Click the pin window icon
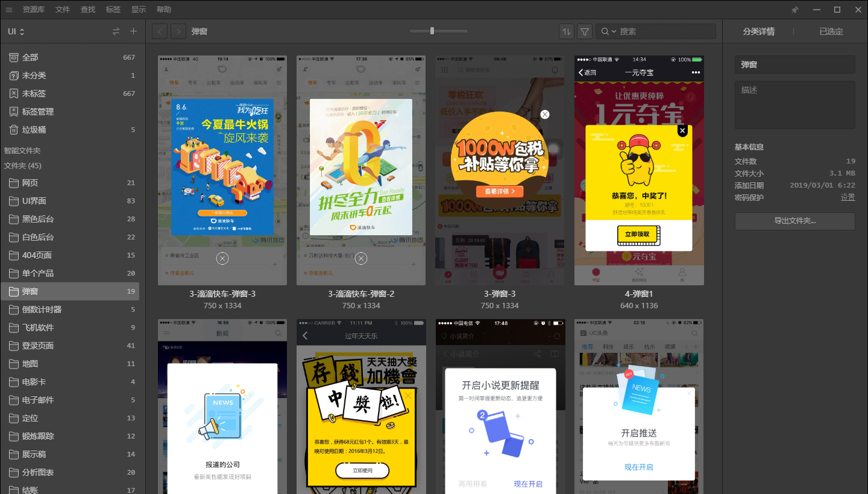The image size is (868, 494). (x=794, y=10)
